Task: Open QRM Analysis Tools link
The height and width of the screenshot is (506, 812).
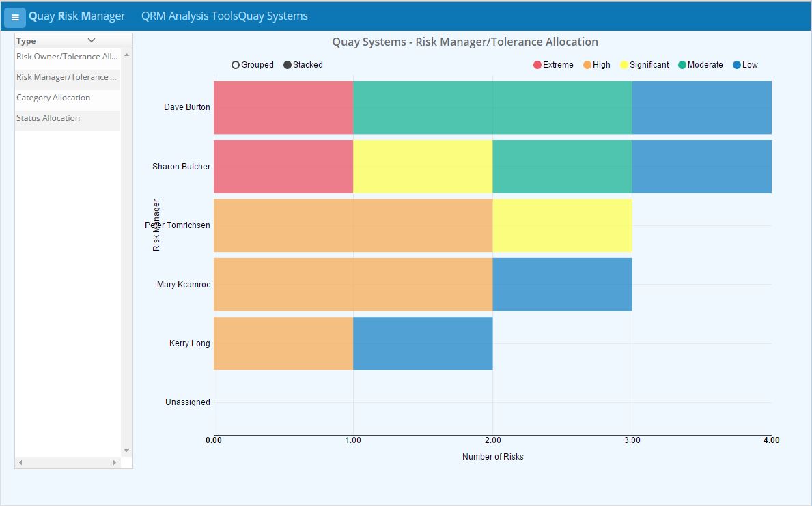Action: tap(190, 16)
